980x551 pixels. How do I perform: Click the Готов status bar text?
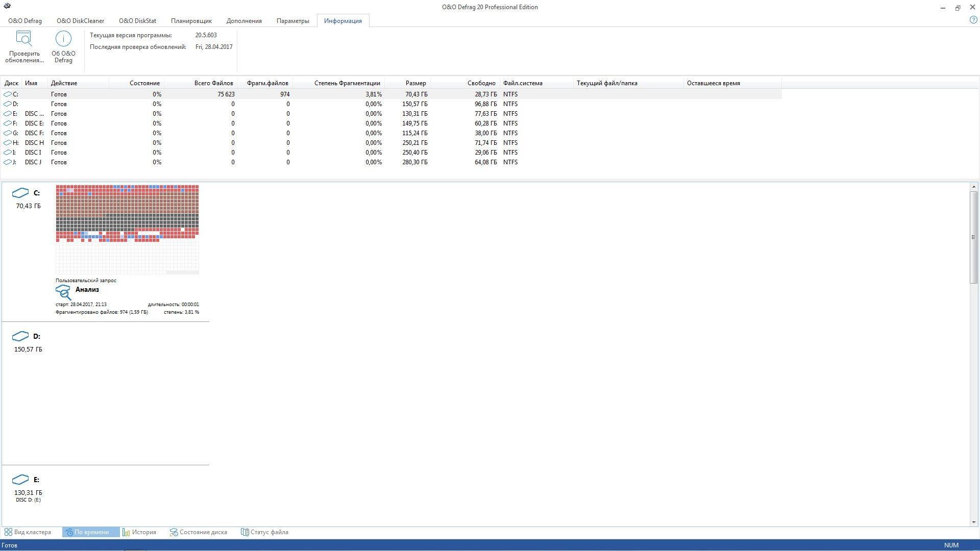point(9,545)
